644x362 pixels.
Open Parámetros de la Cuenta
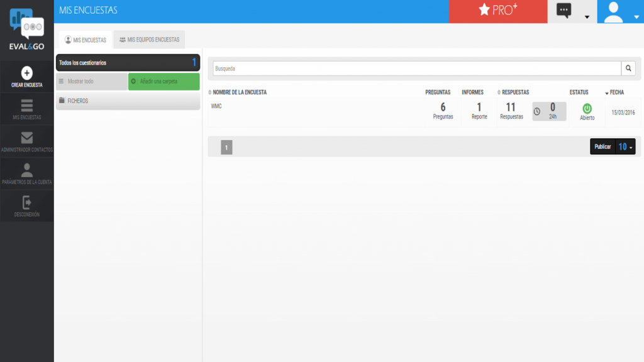tap(26, 170)
